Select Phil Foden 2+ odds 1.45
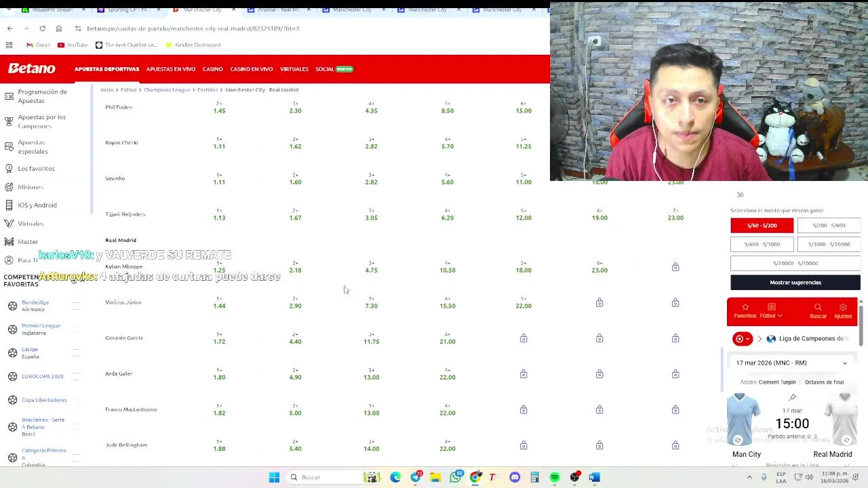 pyautogui.click(x=219, y=108)
